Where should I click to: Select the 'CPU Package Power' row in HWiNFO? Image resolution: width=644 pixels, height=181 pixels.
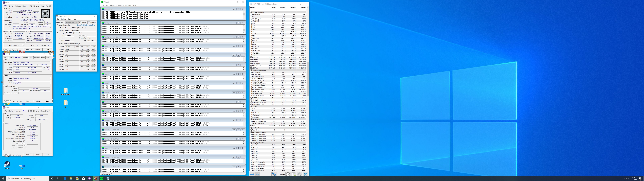(x=278, y=89)
